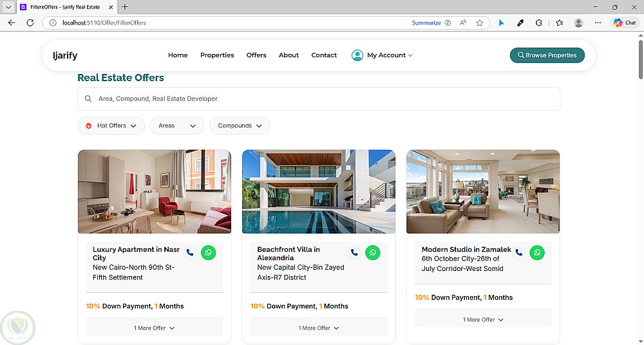This screenshot has width=644, height=345.
Task: Open Favorites list icon in toolbar
Action: tap(560, 23)
